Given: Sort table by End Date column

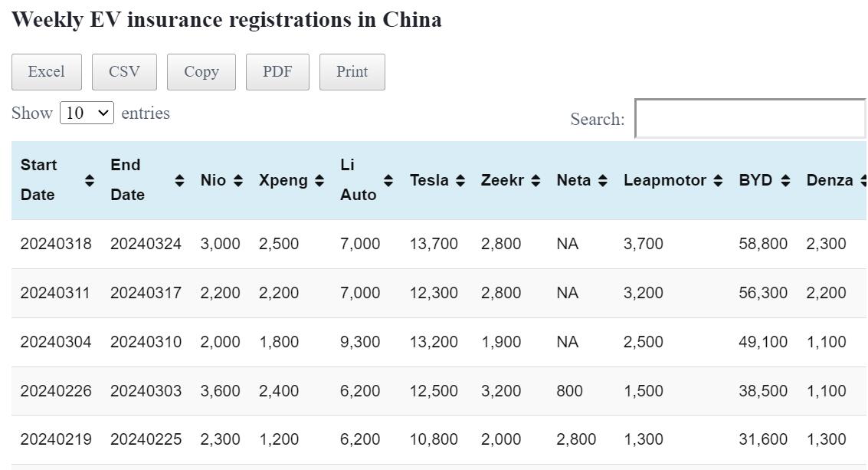Looking at the screenshot, I should coord(179,181).
